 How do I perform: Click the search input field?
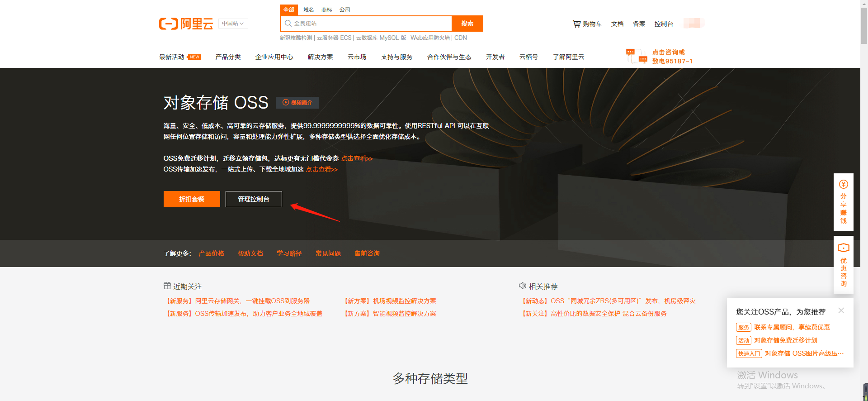click(366, 24)
